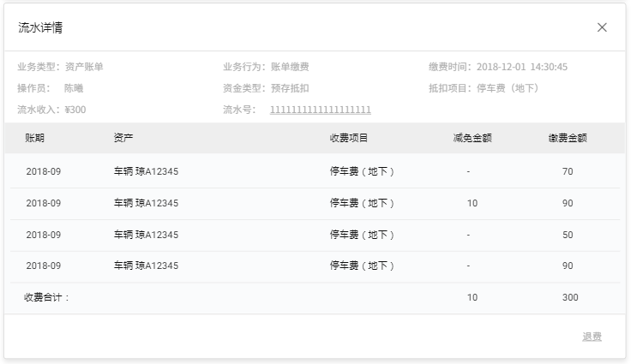The height and width of the screenshot is (364, 631).
Task: Click the 缴费金额 cell showing 50
Action: [568, 235]
